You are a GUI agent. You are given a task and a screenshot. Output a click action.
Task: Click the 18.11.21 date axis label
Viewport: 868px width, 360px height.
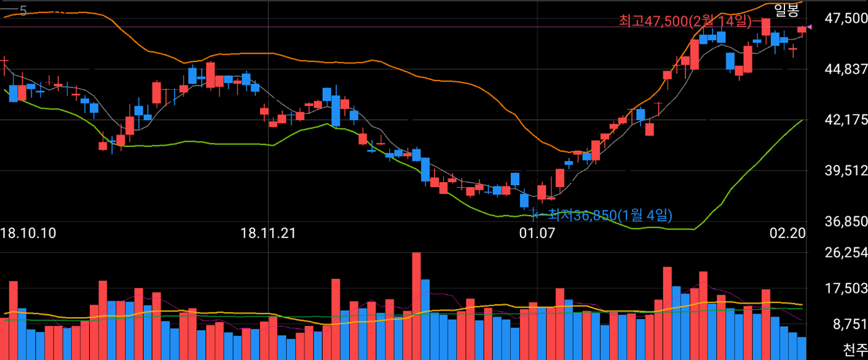click(x=268, y=233)
